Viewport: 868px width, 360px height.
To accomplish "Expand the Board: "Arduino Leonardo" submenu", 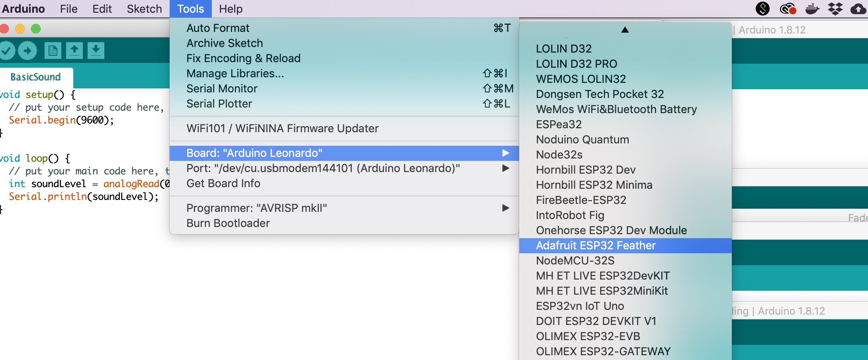I will coord(344,153).
